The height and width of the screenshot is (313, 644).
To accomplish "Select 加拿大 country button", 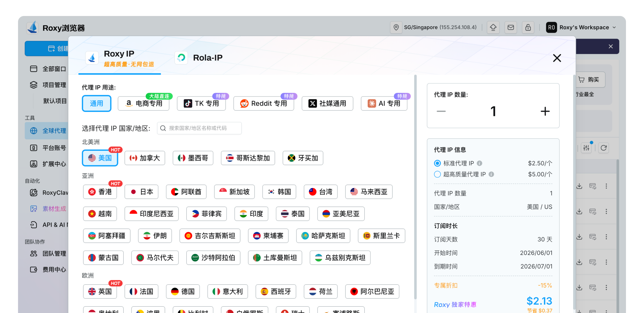I will click(145, 158).
